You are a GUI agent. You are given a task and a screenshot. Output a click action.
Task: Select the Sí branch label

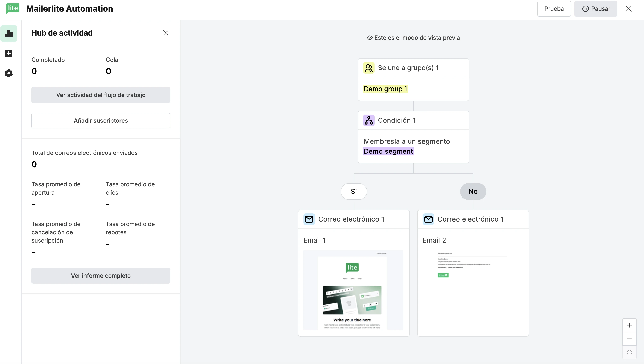click(x=353, y=191)
